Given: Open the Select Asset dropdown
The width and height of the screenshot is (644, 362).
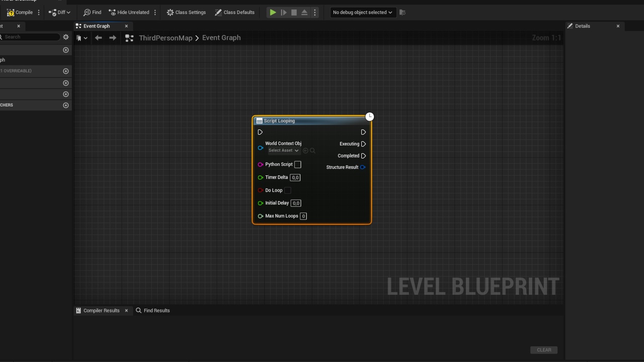Looking at the screenshot, I should (283, 150).
